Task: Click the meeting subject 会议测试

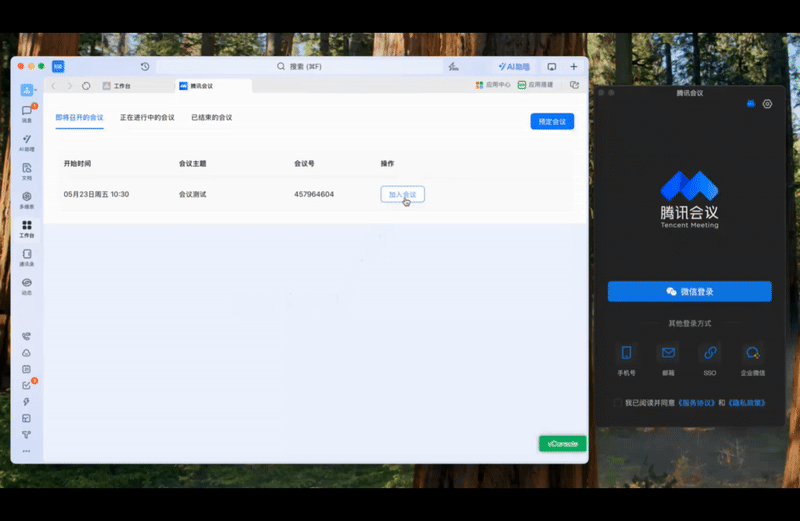Action: pyautogui.click(x=192, y=194)
